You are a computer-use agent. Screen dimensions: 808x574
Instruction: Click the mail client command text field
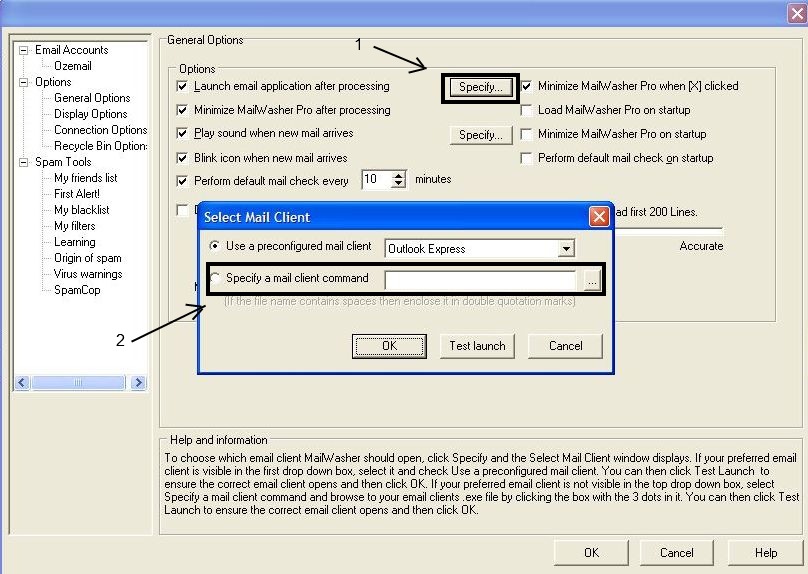pos(480,281)
